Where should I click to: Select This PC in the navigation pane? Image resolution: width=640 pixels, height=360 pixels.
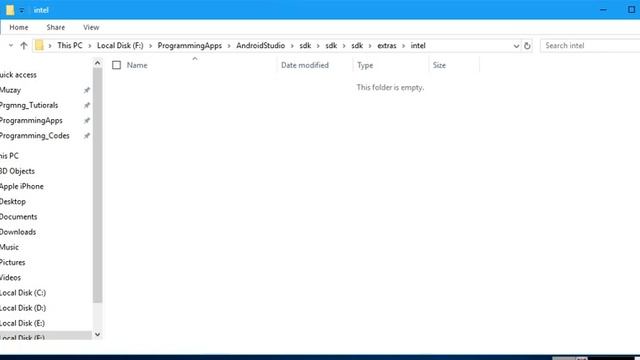tap(9, 156)
